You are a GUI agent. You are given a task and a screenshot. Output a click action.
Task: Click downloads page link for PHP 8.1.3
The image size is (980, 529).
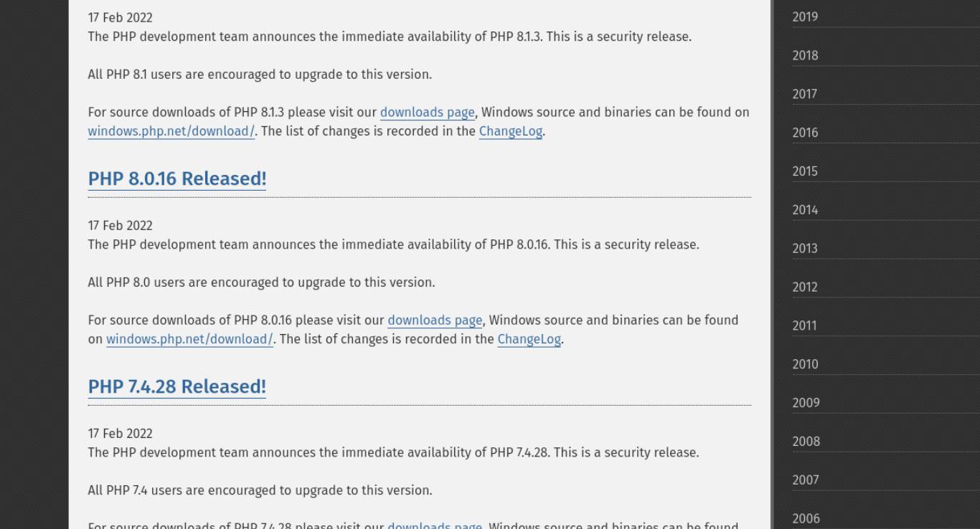click(x=427, y=113)
